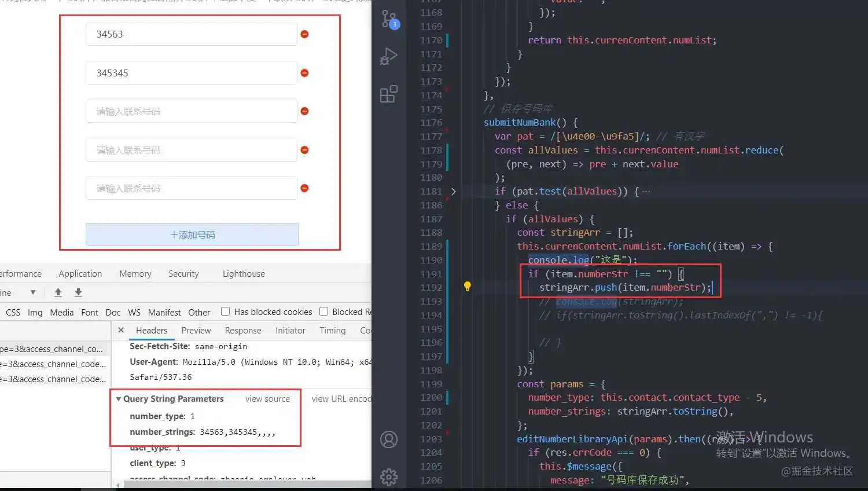
Task: Open the Extensions view icon
Action: click(x=389, y=94)
